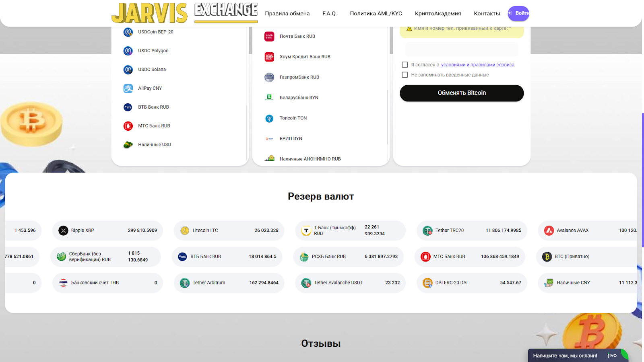The width and height of the screenshot is (644, 362).
Task: Click the Tether Avalanche USDT reserve icon
Action: pyautogui.click(x=306, y=283)
